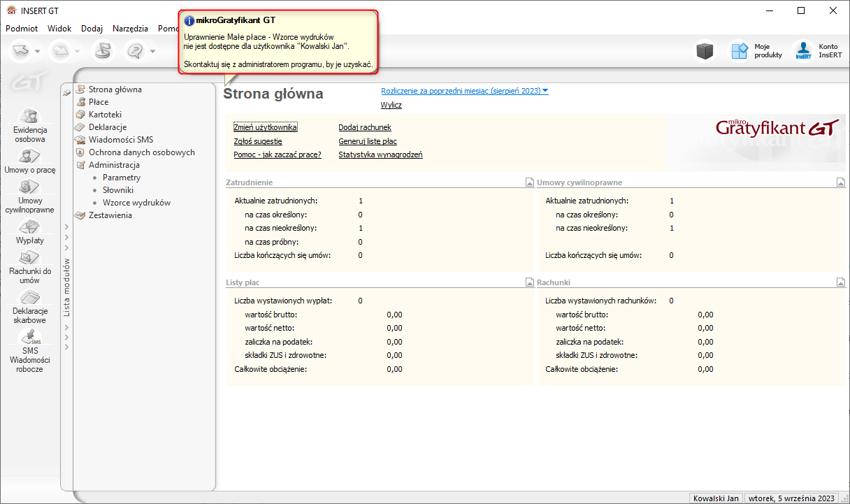Viewport: 850px width, 504px height.
Task: Click the help question-mark toolbar icon
Action: [x=136, y=50]
